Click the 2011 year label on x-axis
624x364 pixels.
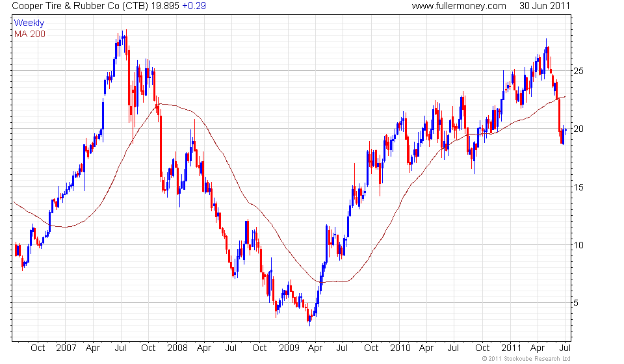[x=510, y=348]
